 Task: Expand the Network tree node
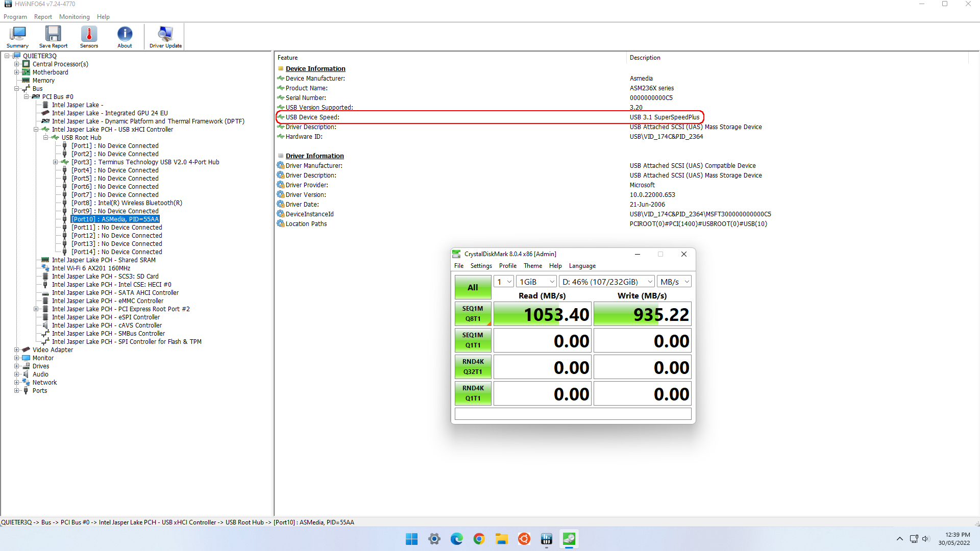pyautogui.click(x=17, y=383)
